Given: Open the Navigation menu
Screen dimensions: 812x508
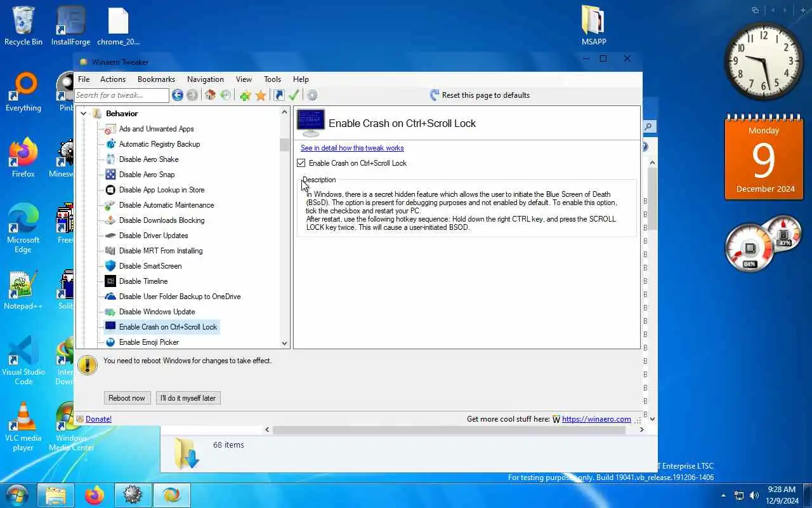Looking at the screenshot, I should click(x=206, y=79).
